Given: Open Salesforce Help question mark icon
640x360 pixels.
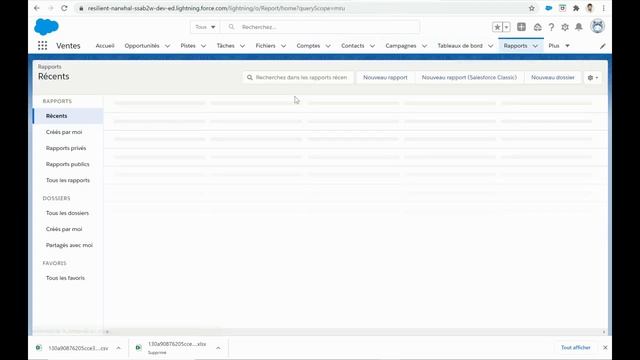Looking at the screenshot, I should pyautogui.click(x=551, y=27).
